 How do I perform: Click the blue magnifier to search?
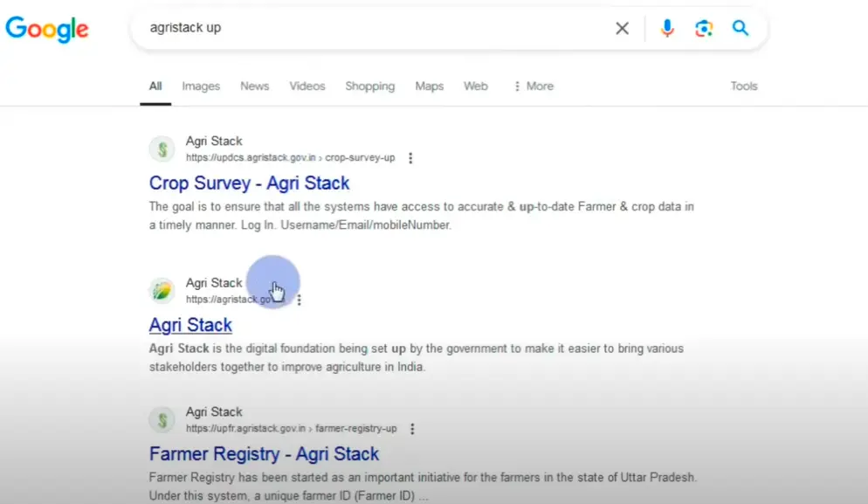point(740,28)
